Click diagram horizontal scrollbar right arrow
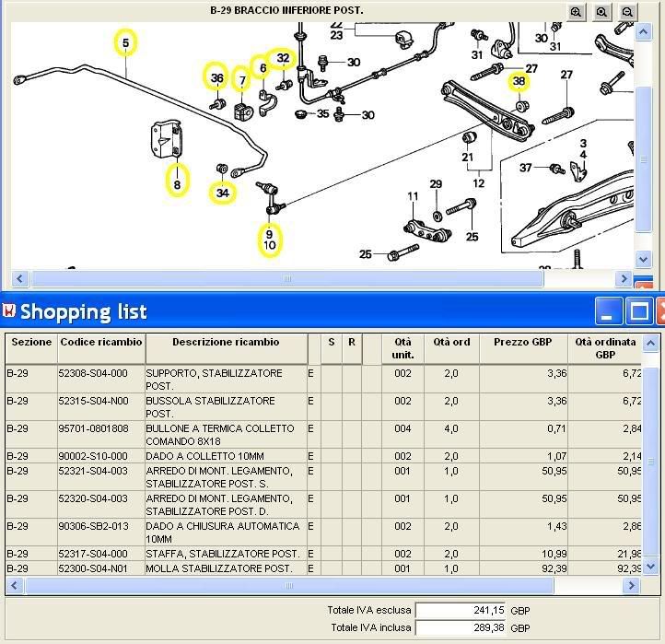 624,279
